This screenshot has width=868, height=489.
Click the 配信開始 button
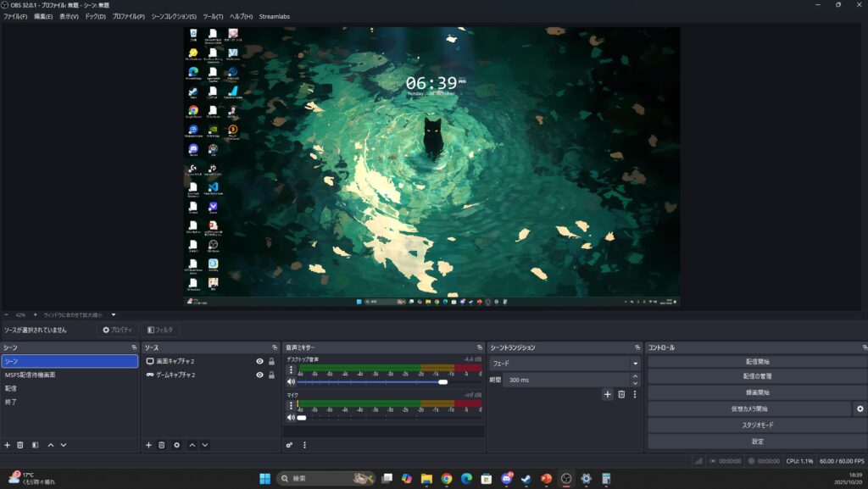[757, 362]
